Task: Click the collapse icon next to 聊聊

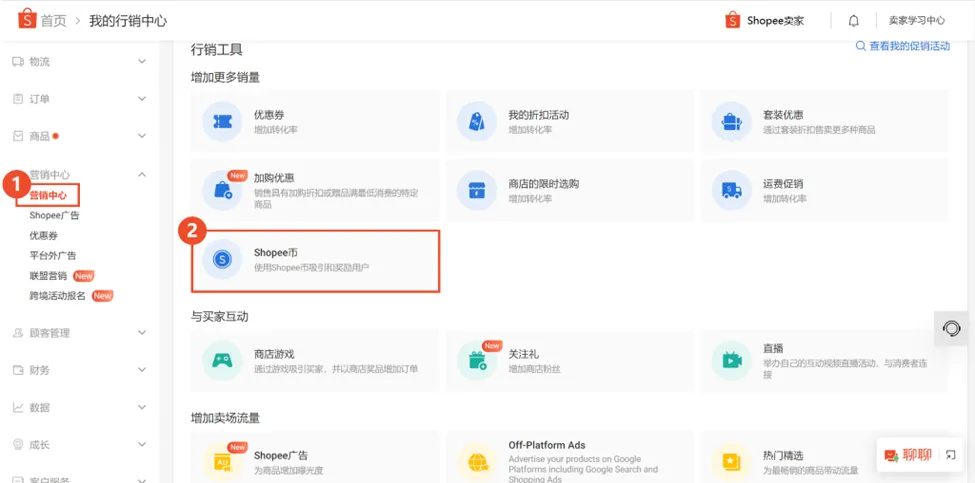Action: [950, 455]
